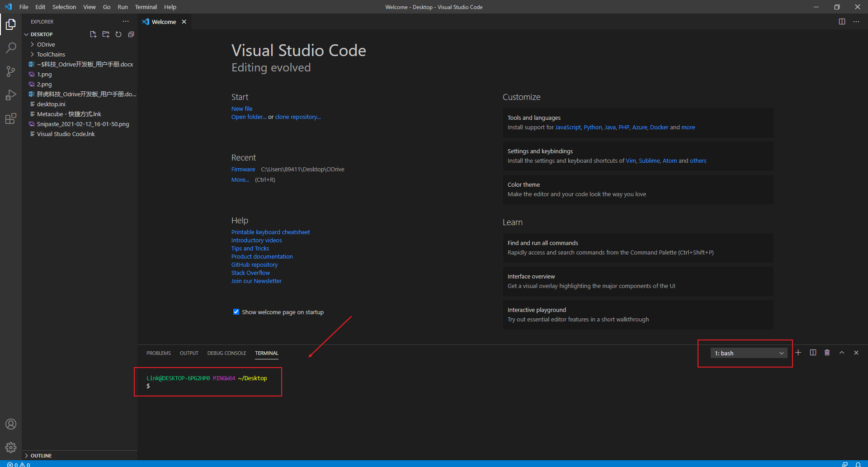Click Find and run all commands card
The width and height of the screenshot is (868, 467).
click(638, 248)
